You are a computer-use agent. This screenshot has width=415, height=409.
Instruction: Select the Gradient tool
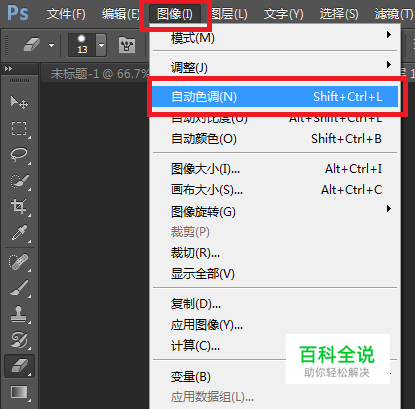click(x=19, y=392)
